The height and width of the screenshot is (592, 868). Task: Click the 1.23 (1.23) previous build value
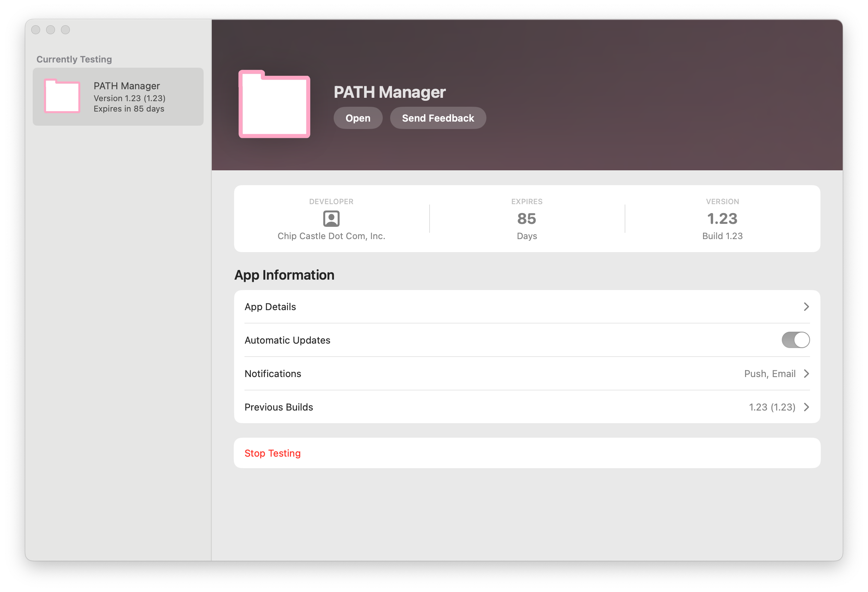pos(772,407)
